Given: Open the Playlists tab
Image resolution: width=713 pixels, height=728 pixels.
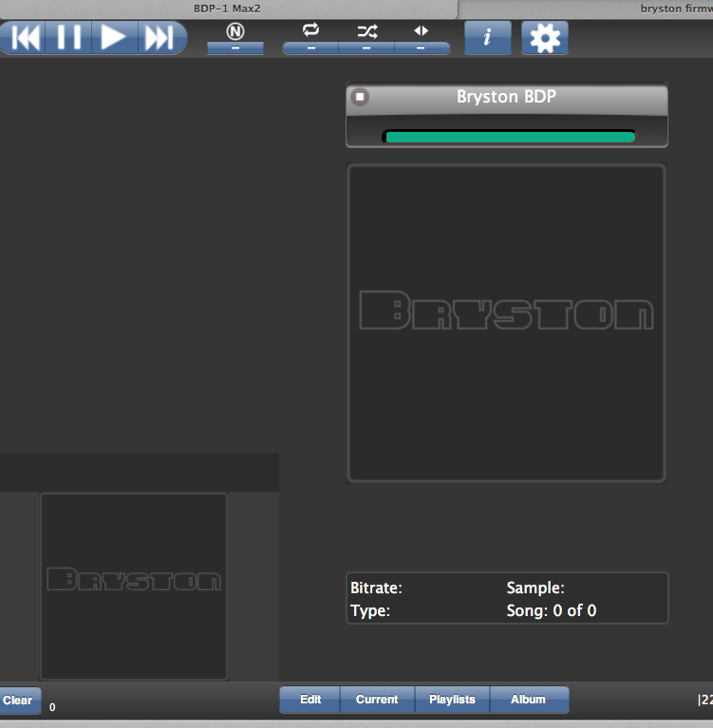Looking at the screenshot, I should [453, 700].
